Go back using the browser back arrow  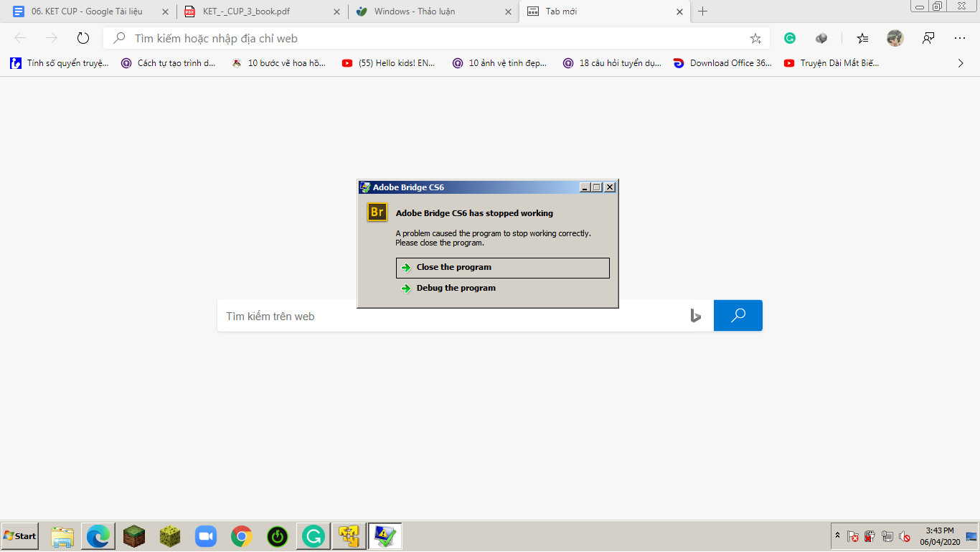pyautogui.click(x=20, y=38)
